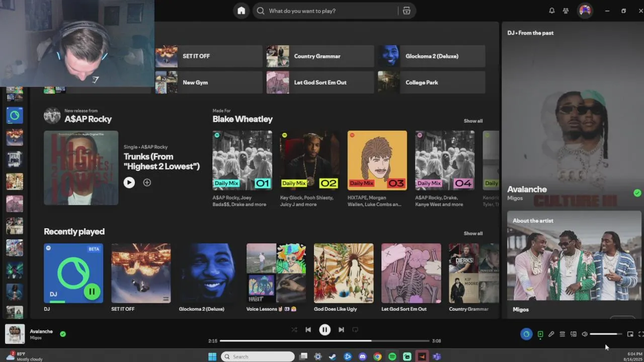This screenshot has height=362, width=644.
Task: Click the green saved check beside Avalanche
Action: (x=63, y=333)
